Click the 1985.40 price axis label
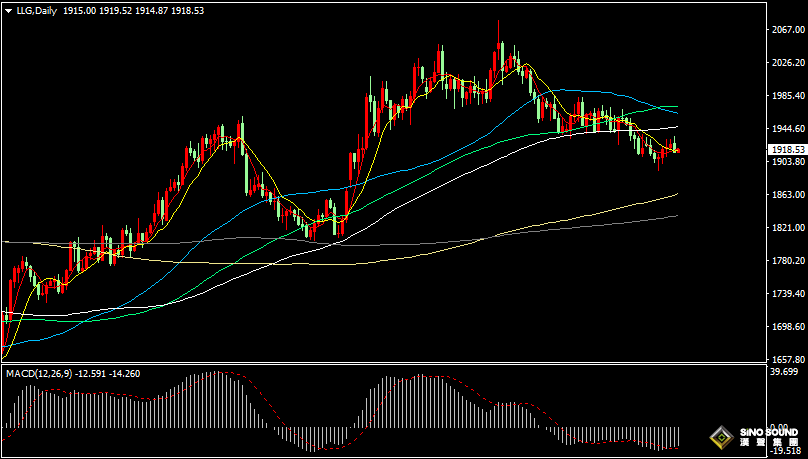808x459 pixels. [786, 96]
